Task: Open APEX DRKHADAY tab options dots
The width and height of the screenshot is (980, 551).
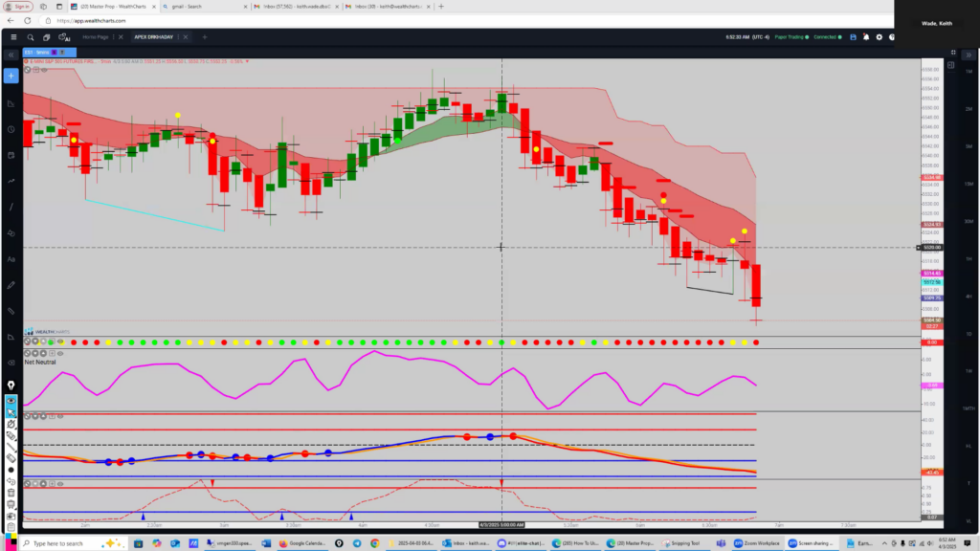Action: click(178, 37)
